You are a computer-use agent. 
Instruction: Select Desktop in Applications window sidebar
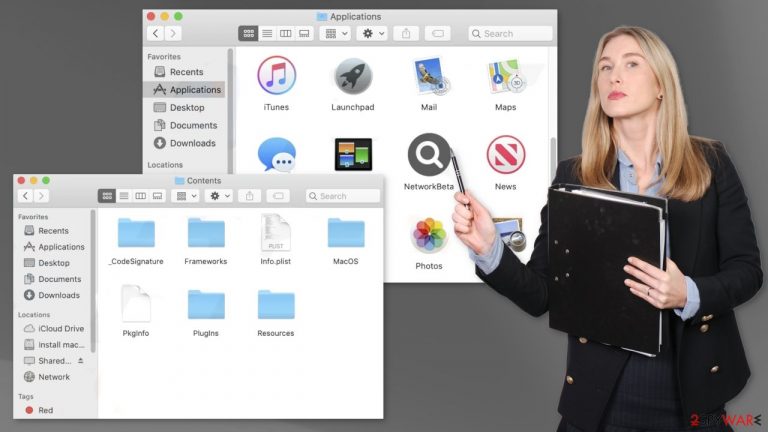click(x=185, y=107)
